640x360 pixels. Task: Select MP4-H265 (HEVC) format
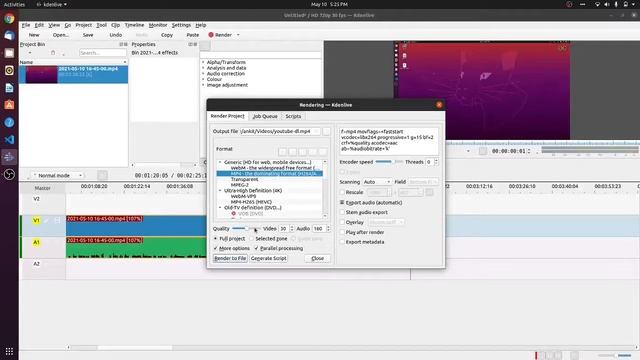point(251,202)
